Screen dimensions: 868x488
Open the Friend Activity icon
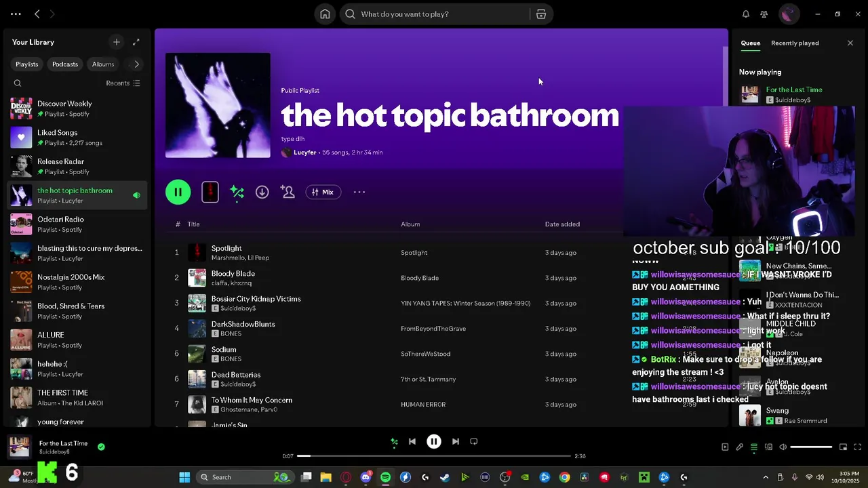point(764,14)
